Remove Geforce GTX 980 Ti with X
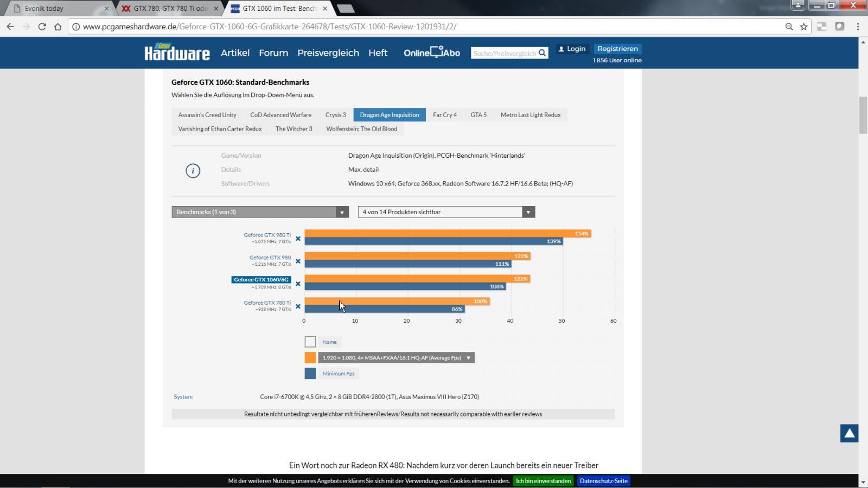868x488 pixels. (298, 239)
